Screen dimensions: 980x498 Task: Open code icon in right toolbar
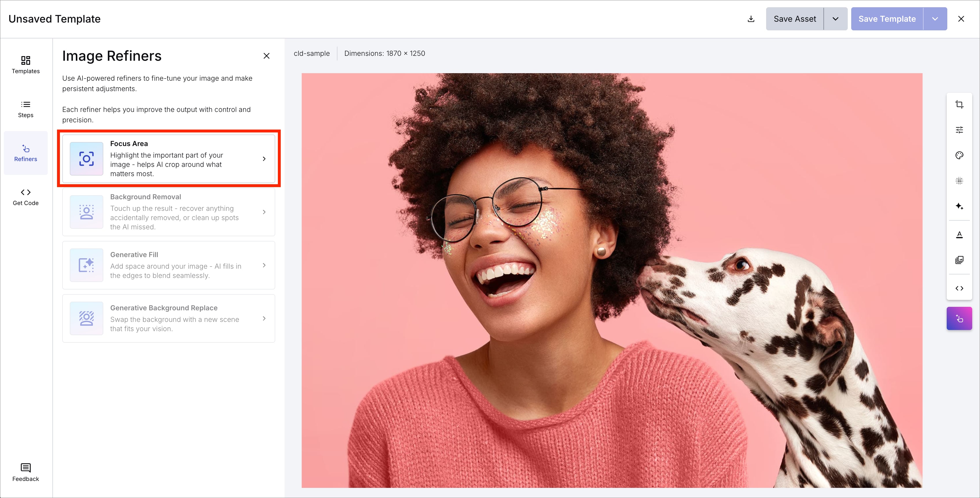click(959, 289)
